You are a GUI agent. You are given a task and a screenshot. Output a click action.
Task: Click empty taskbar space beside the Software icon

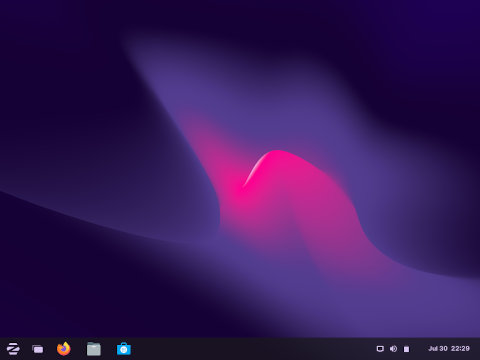click(x=250, y=349)
